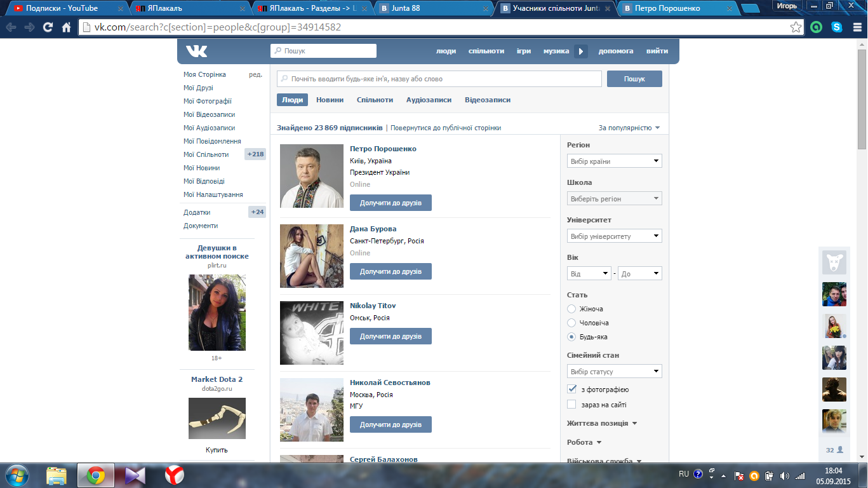Viewport: 868px width, 488px height.
Task: Click the page vertical scrollbar
Action: coord(862,98)
